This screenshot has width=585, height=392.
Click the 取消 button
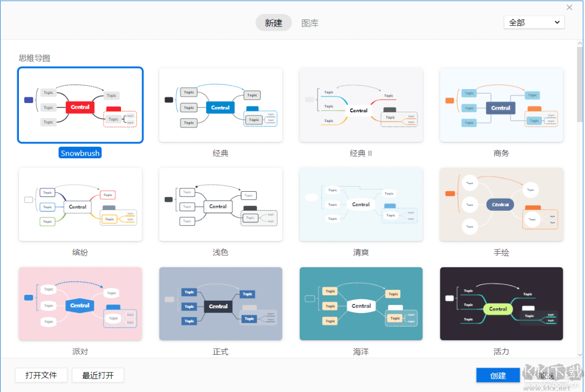coord(545,375)
